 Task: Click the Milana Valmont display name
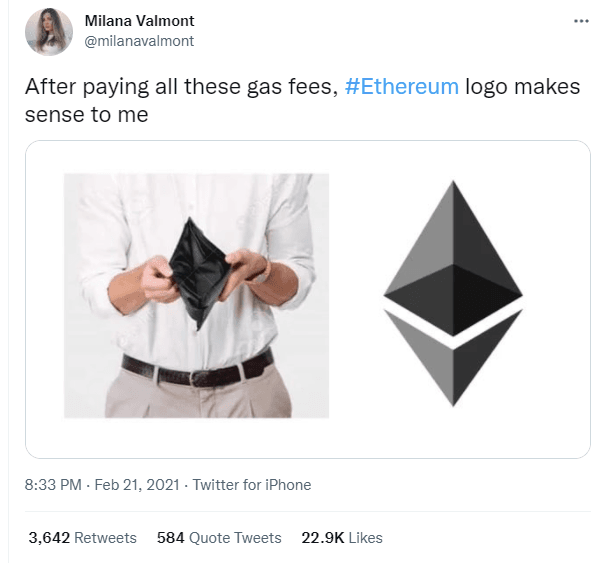pos(139,21)
